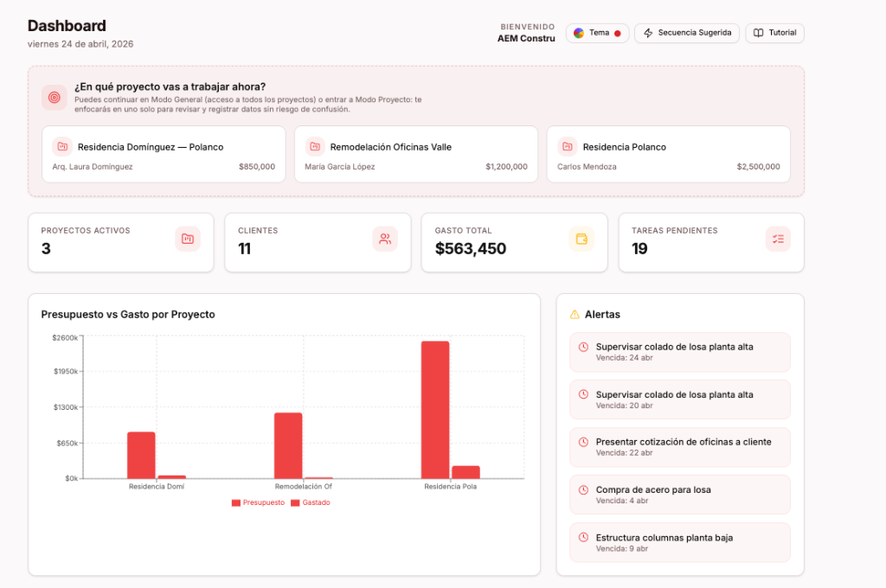Click clock icon of Estructura columnas alert
886x588 pixels.
(584, 537)
